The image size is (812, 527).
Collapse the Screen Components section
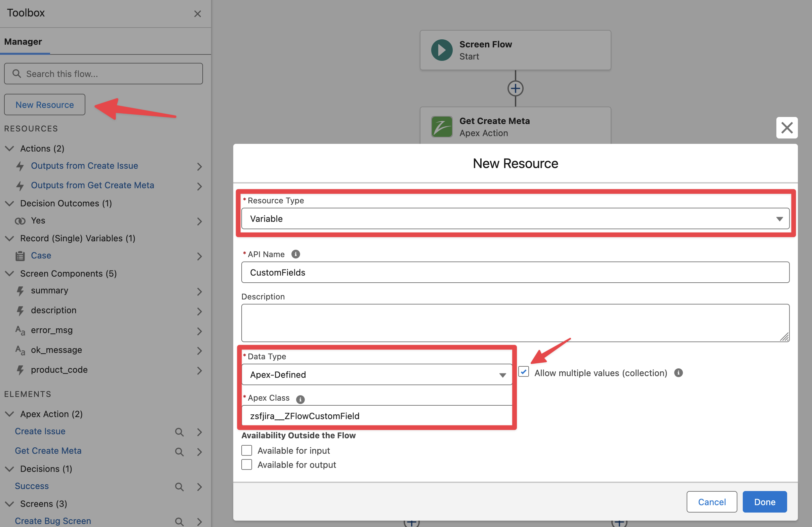tap(10, 274)
